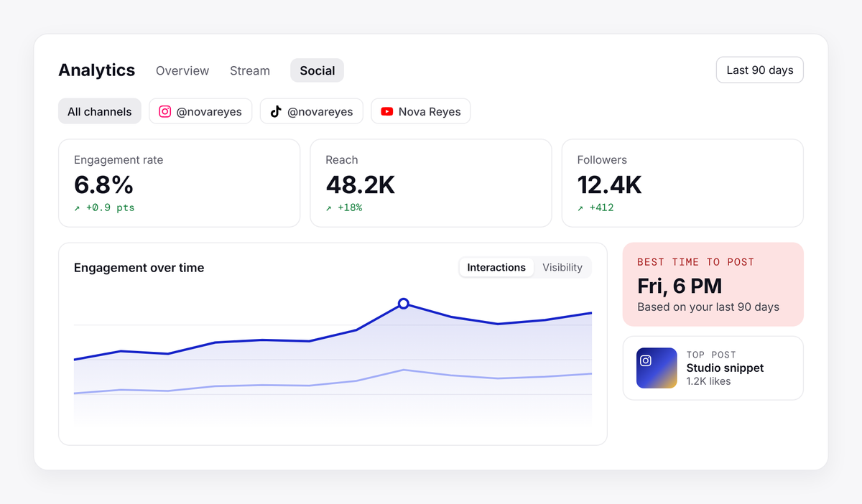Select the Social tab

[x=318, y=70]
